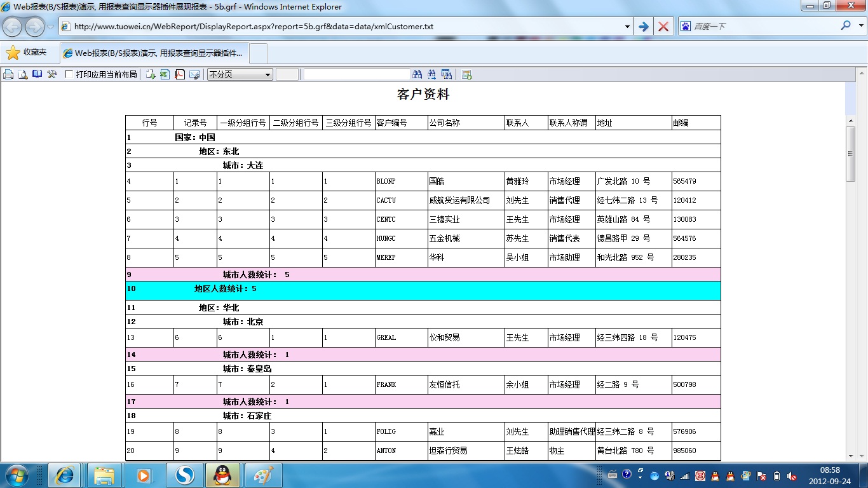Open a new blank browser tab

pyautogui.click(x=259, y=53)
